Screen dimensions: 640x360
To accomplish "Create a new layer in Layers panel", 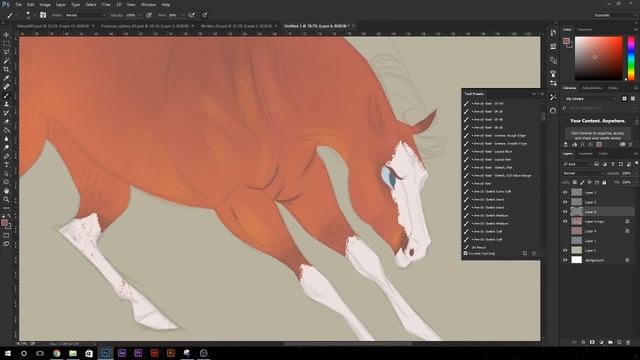I will (x=619, y=342).
